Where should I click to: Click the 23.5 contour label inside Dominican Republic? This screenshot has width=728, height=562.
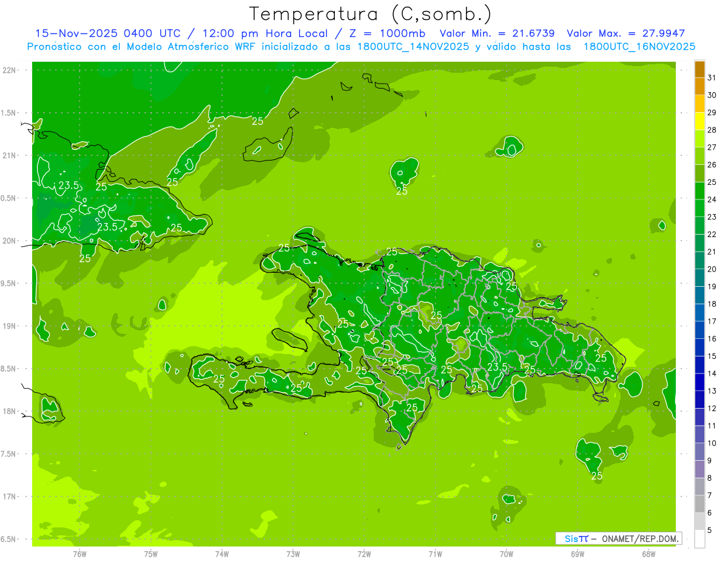(x=497, y=367)
